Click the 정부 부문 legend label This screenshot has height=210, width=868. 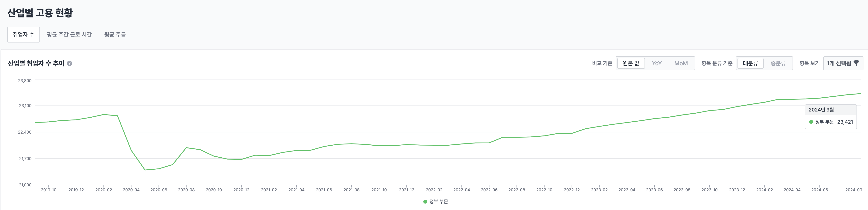click(x=438, y=202)
